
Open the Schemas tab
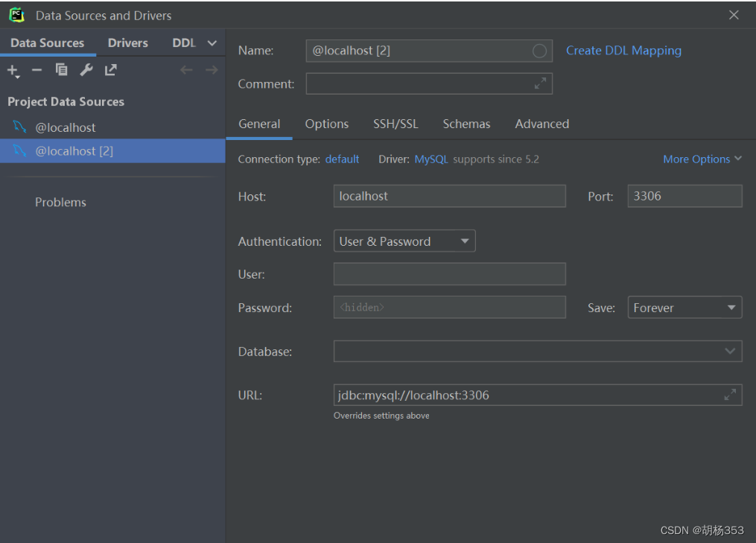[x=467, y=124]
